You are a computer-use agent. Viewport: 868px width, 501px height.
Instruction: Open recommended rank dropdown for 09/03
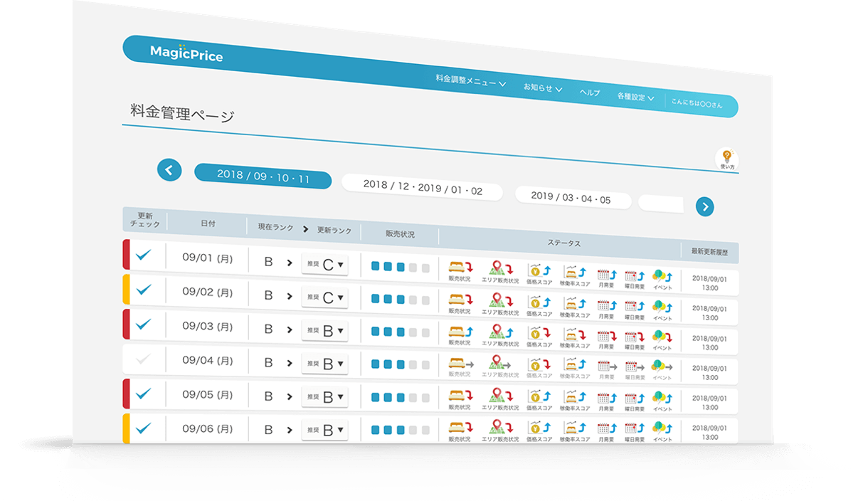coord(325,331)
